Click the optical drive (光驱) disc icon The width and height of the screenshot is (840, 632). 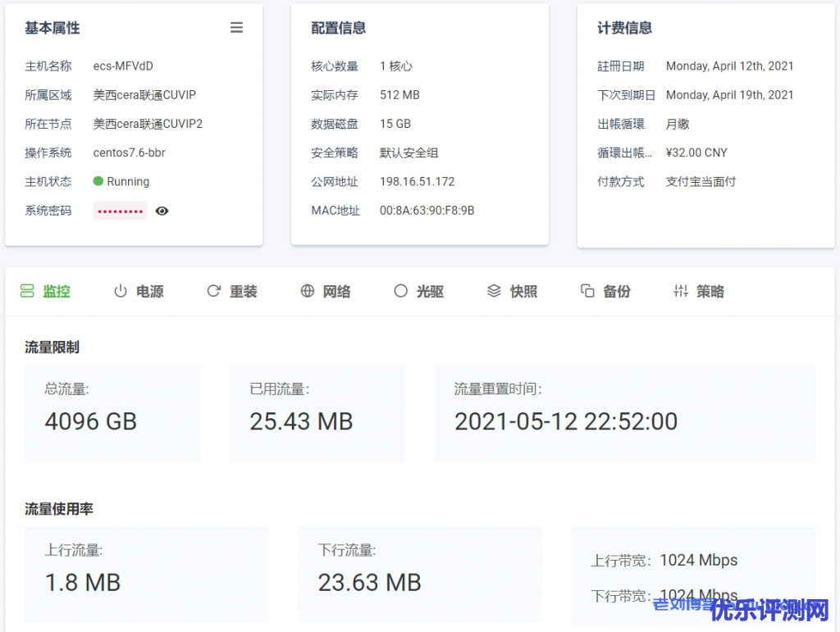point(400,291)
